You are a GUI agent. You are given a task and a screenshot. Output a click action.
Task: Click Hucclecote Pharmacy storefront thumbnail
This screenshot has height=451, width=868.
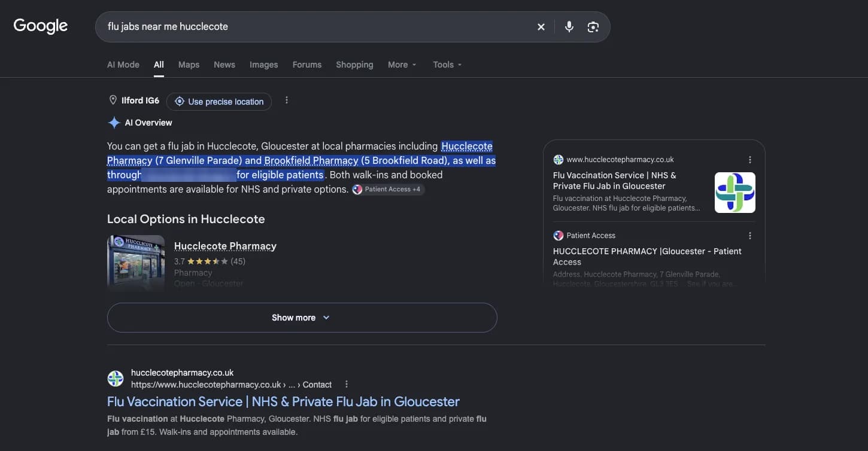(x=136, y=263)
